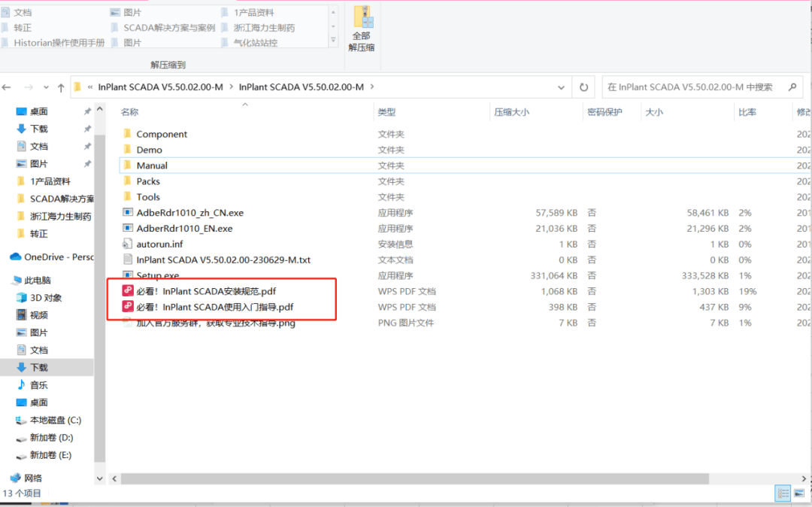Refresh the current folder view
Screen dimensions: 812x507
click(x=583, y=87)
